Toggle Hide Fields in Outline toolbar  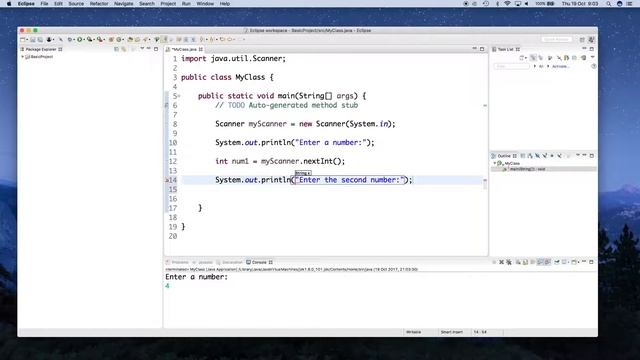538,156
